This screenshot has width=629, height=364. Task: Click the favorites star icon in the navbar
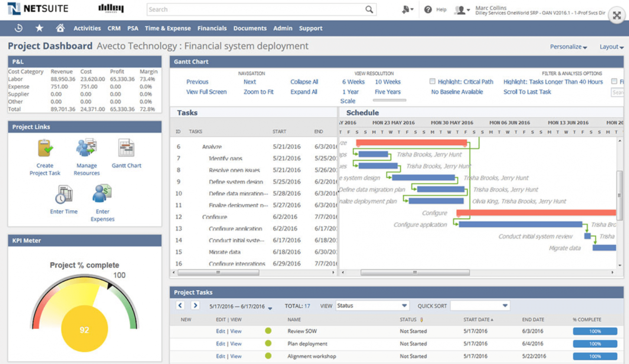pos(39,28)
